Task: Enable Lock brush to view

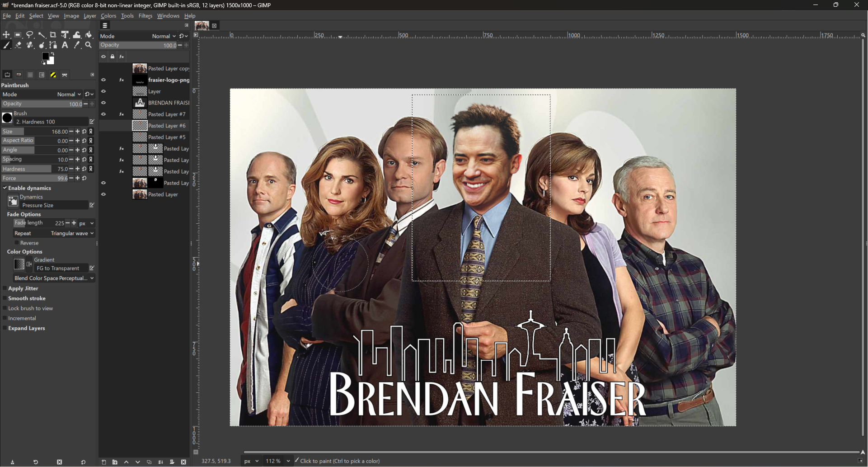Action: tap(5, 308)
